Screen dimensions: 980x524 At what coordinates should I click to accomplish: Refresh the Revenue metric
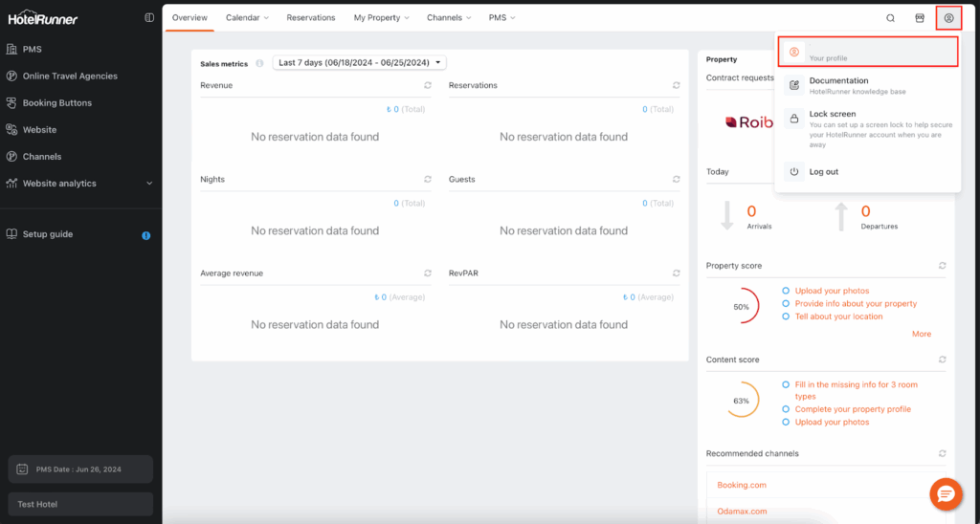pyautogui.click(x=428, y=86)
